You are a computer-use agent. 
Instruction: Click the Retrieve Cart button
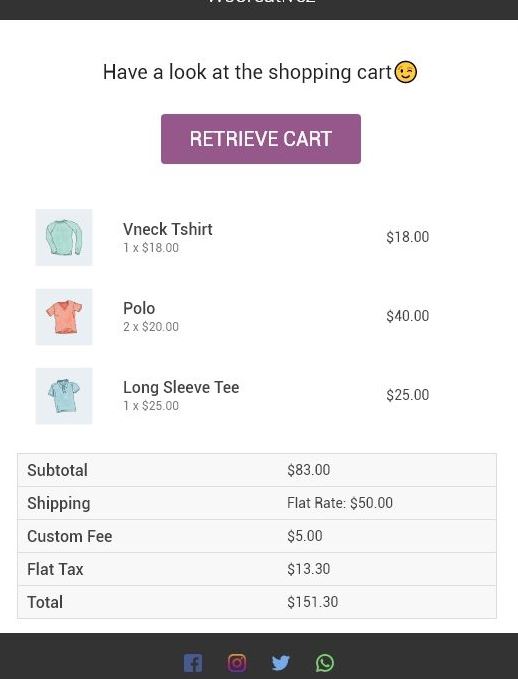(261, 139)
